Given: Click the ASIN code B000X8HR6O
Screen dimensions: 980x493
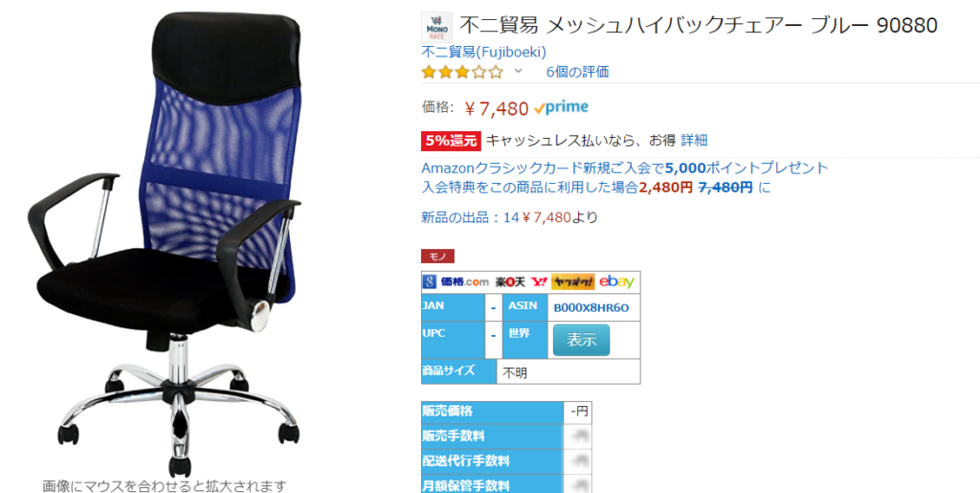Looking at the screenshot, I should 591,307.
